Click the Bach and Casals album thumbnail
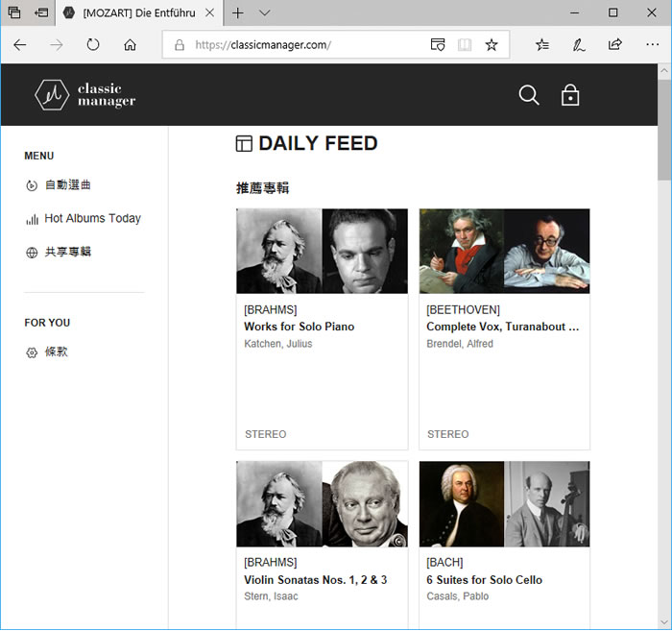 pyautogui.click(x=504, y=504)
